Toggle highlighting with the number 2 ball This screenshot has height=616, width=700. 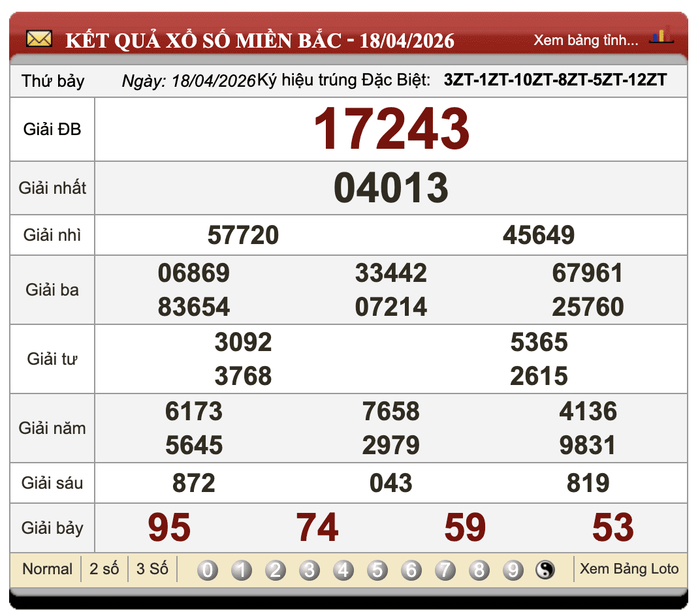pyautogui.click(x=275, y=569)
